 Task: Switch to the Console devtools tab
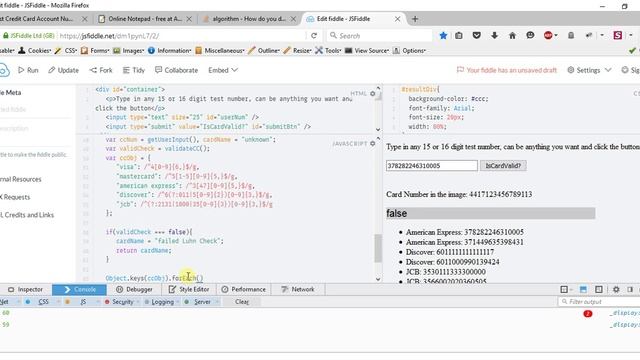79,289
